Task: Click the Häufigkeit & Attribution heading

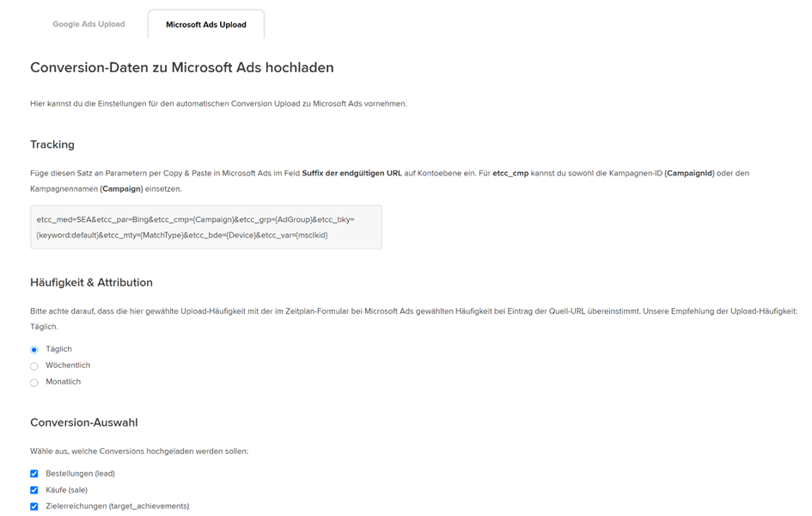Action: 91,282
